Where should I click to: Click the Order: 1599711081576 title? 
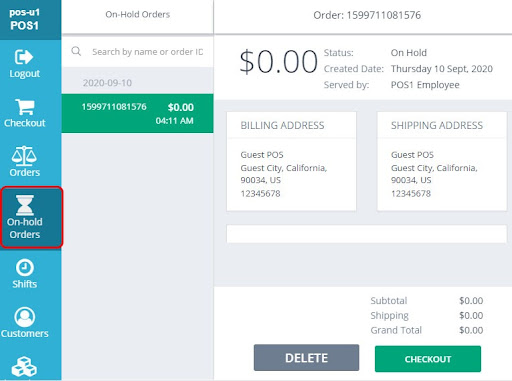coord(367,15)
